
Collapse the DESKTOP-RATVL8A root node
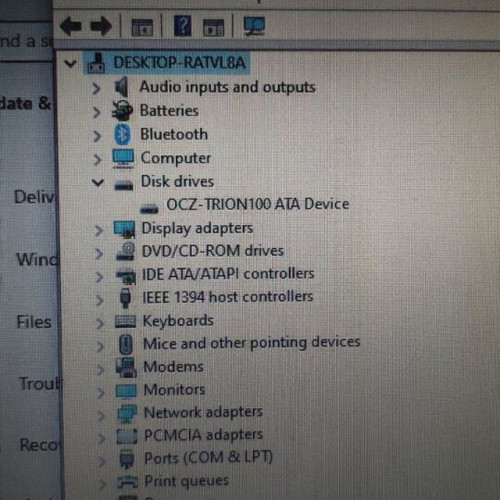(x=70, y=63)
